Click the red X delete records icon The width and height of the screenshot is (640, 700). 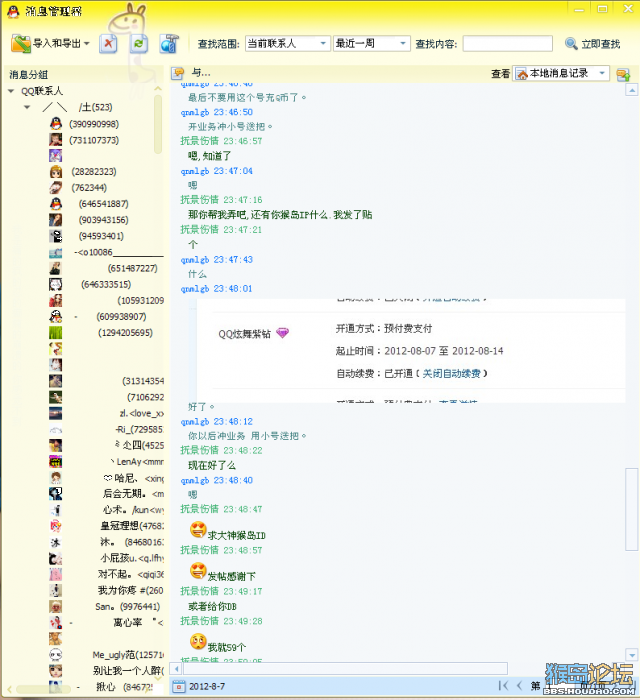(108, 44)
